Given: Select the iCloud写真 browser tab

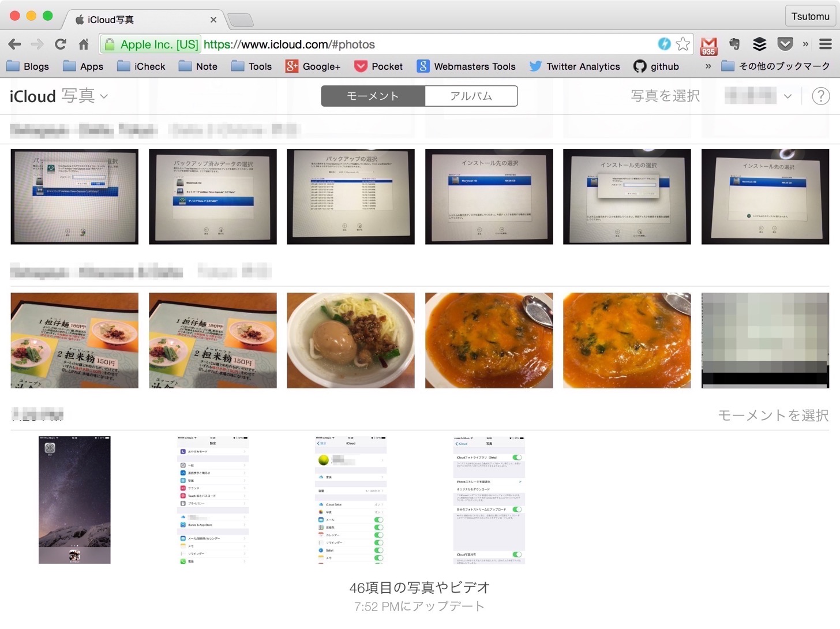Looking at the screenshot, I should [144, 20].
